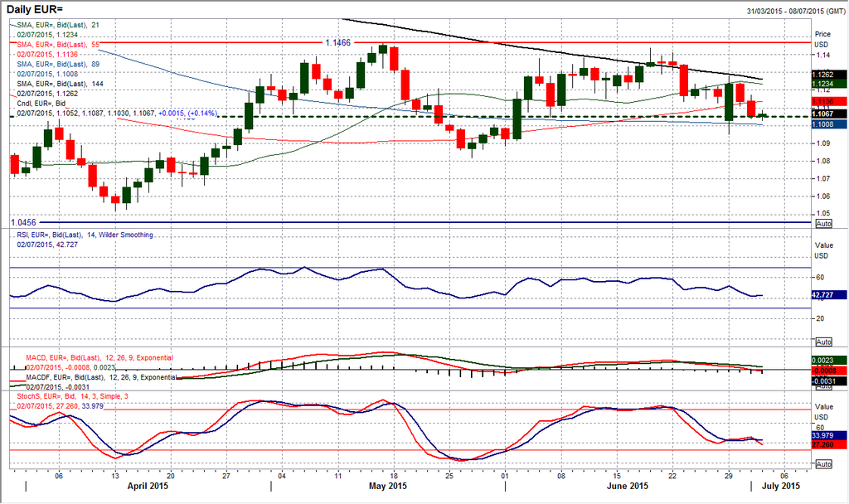Click the green 1.1234 price tag
This screenshot has width=849, height=504.
point(829,84)
